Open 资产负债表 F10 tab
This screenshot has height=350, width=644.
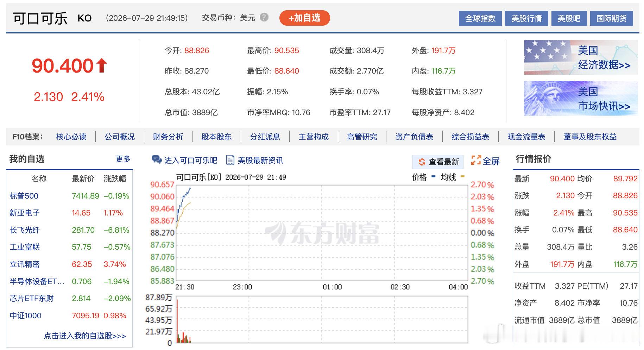pyautogui.click(x=414, y=137)
